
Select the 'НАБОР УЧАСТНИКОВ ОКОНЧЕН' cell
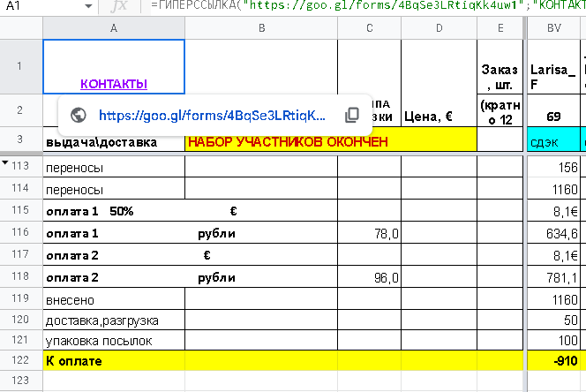(261, 141)
